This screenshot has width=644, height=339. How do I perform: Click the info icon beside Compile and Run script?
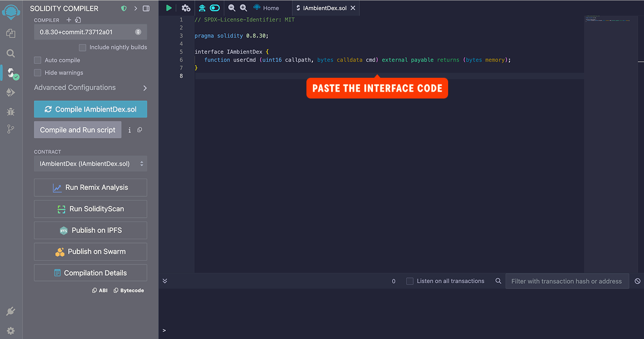coord(129,130)
